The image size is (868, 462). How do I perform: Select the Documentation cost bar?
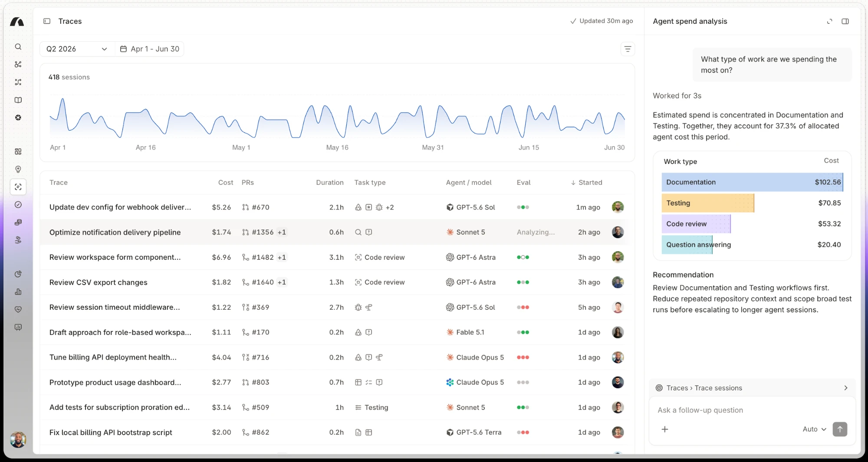click(752, 182)
